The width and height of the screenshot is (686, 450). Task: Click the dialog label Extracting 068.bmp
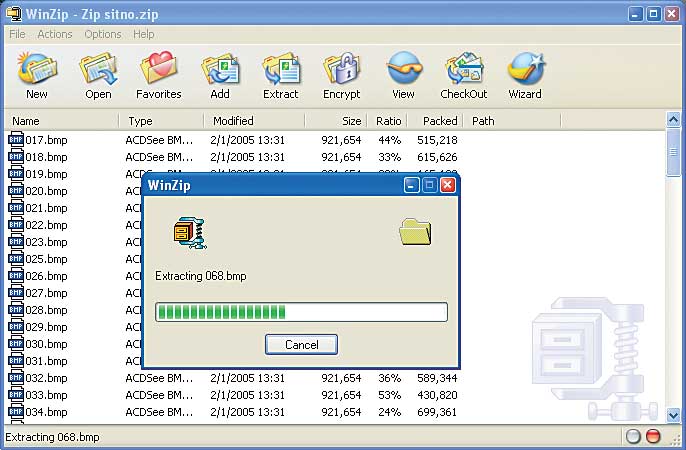point(201,276)
